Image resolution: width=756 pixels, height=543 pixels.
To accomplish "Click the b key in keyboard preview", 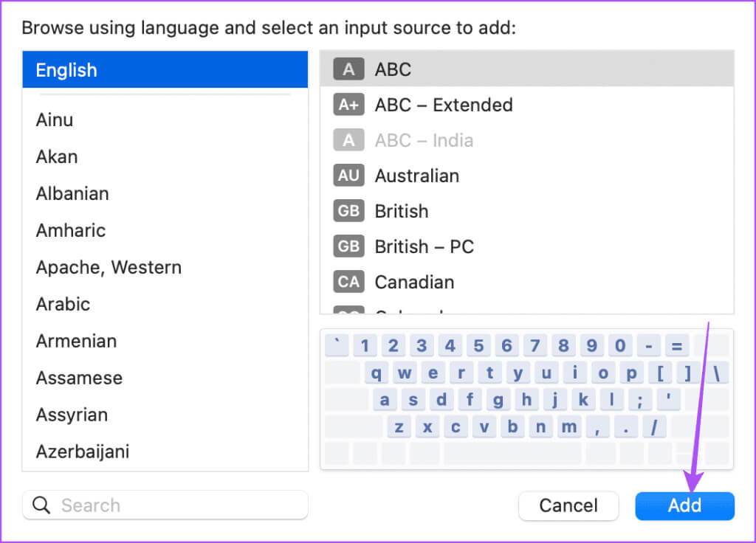I will coord(512,426).
